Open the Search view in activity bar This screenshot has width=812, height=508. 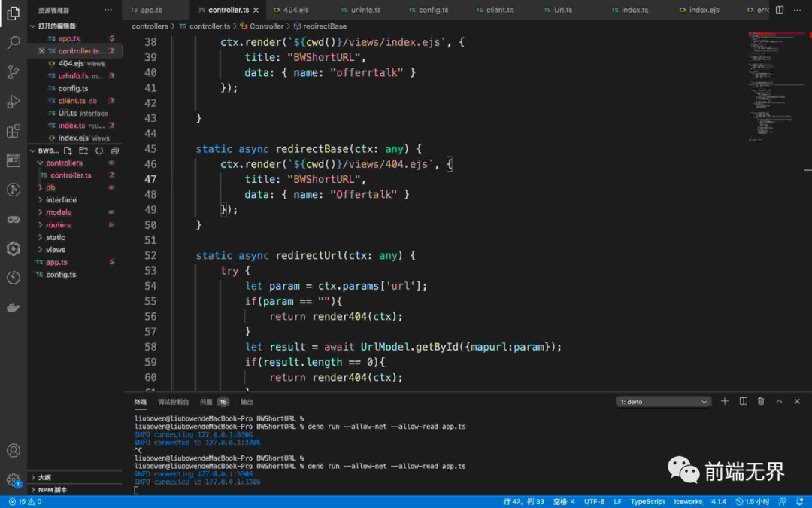click(x=14, y=42)
